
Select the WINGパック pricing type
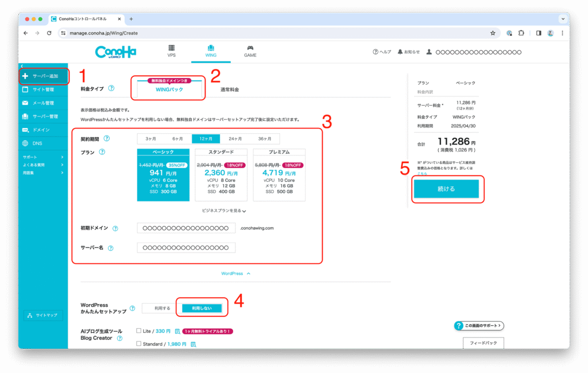[x=169, y=89]
